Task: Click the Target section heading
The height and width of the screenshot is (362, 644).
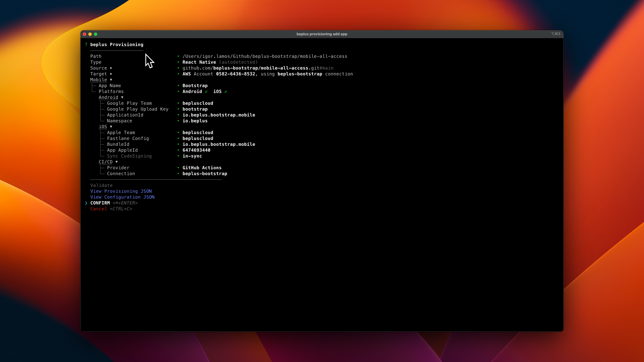Action: point(98,74)
